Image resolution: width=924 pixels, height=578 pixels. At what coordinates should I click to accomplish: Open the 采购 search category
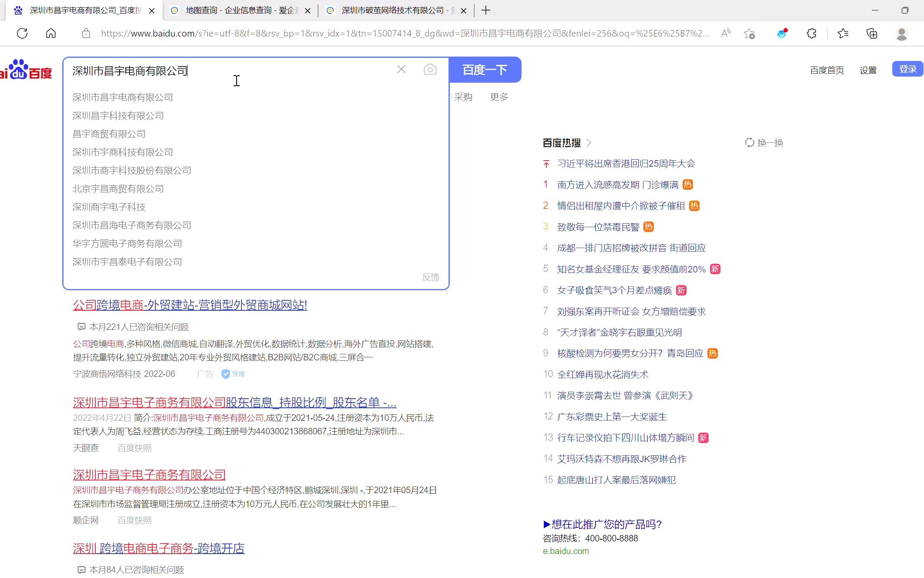pyautogui.click(x=463, y=97)
